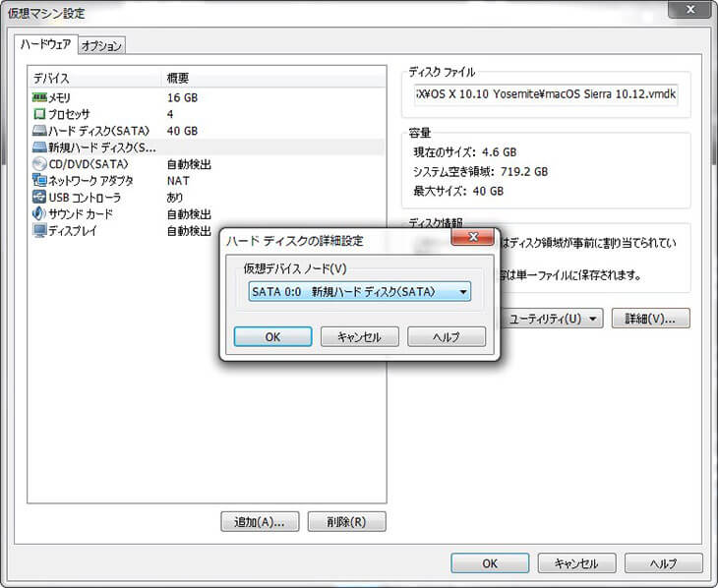718x588 pixels.
Task: Click the USB controller (USB コントローラ) icon
Action: (40, 197)
